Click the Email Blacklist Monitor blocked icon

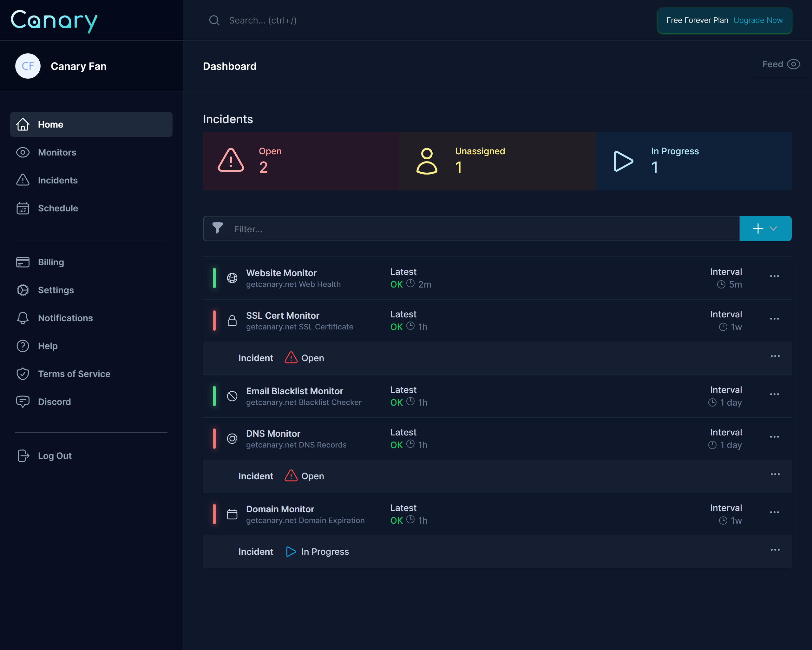[x=232, y=396]
